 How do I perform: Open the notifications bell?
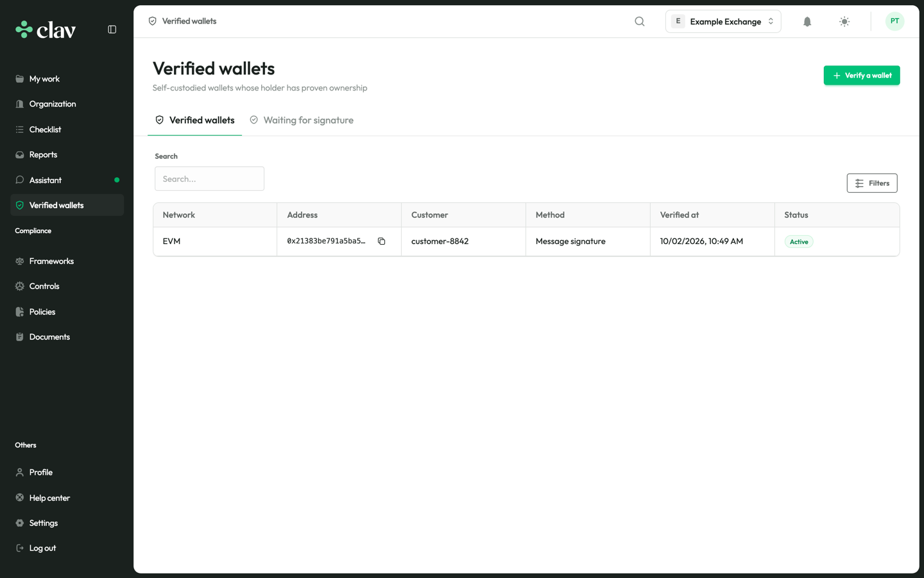(807, 21)
